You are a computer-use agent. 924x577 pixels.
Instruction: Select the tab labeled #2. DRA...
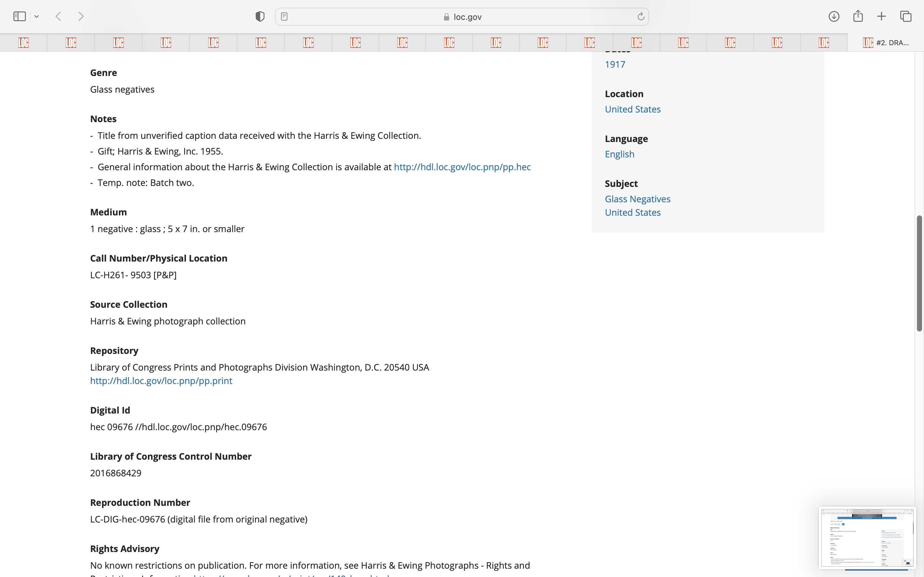click(x=885, y=42)
